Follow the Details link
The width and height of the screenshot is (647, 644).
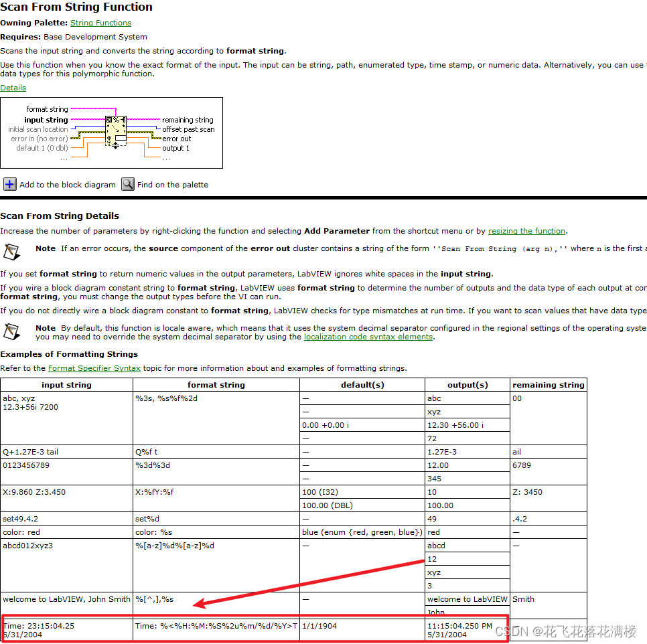tap(13, 88)
